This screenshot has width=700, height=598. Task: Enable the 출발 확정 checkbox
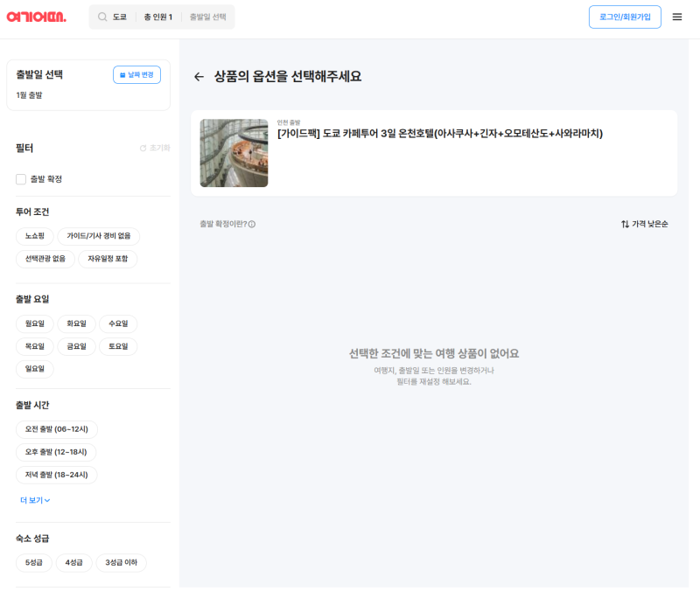tap(21, 179)
